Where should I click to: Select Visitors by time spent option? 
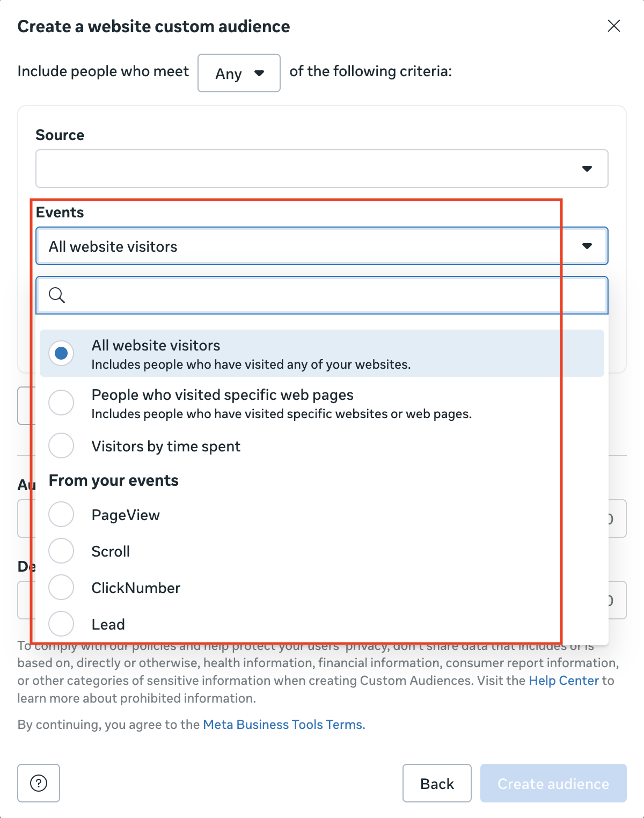61,445
